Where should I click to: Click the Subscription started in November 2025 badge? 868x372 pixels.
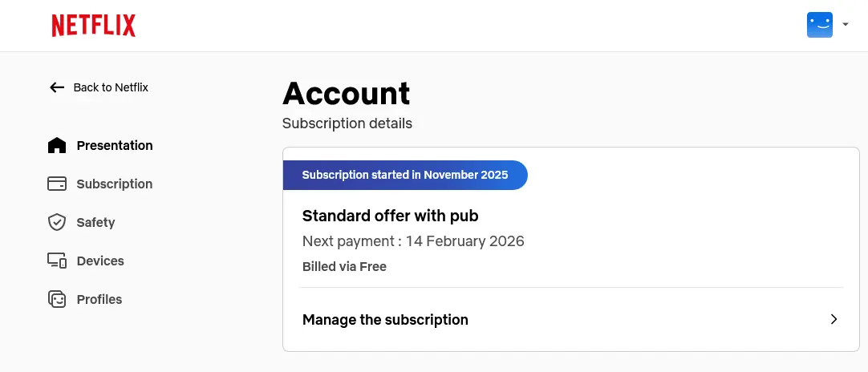(405, 175)
